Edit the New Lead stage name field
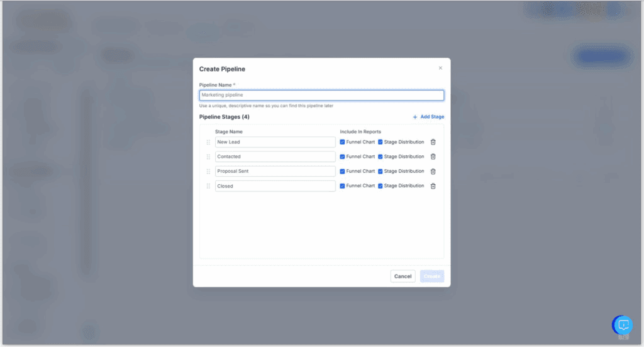The image size is (644, 347). [275, 142]
